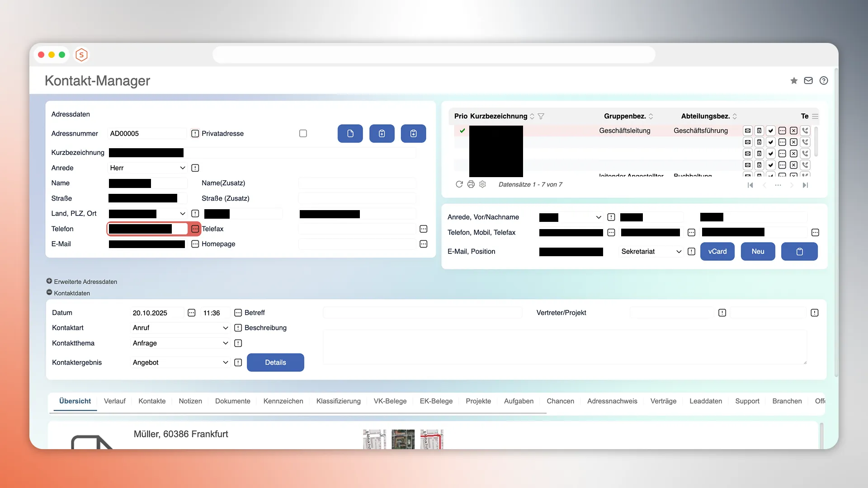Click the help question mark icon

[x=824, y=80]
